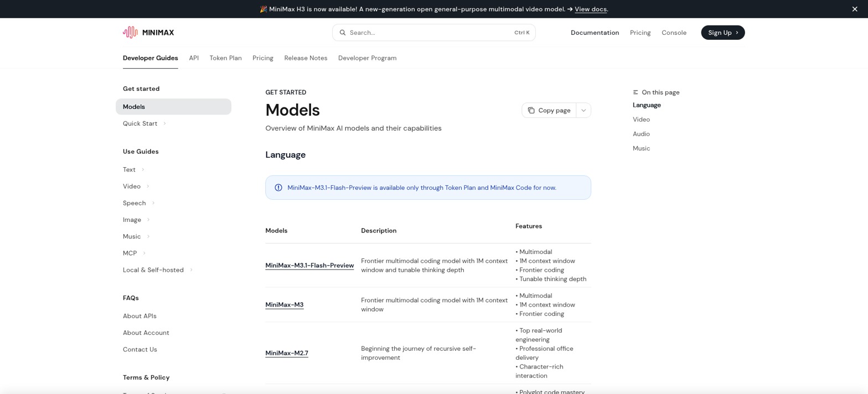This screenshot has height=394, width=868.
Task: Click the search magnifier icon
Action: 343,33
